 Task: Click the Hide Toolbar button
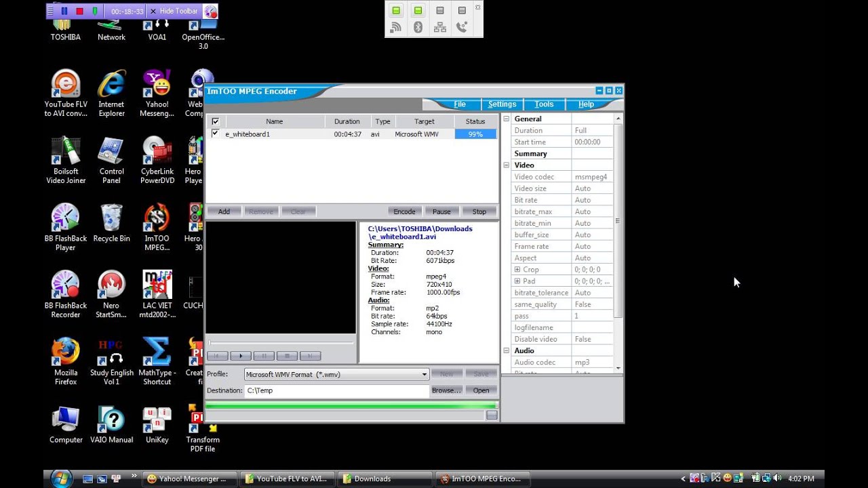click(174, 11)
